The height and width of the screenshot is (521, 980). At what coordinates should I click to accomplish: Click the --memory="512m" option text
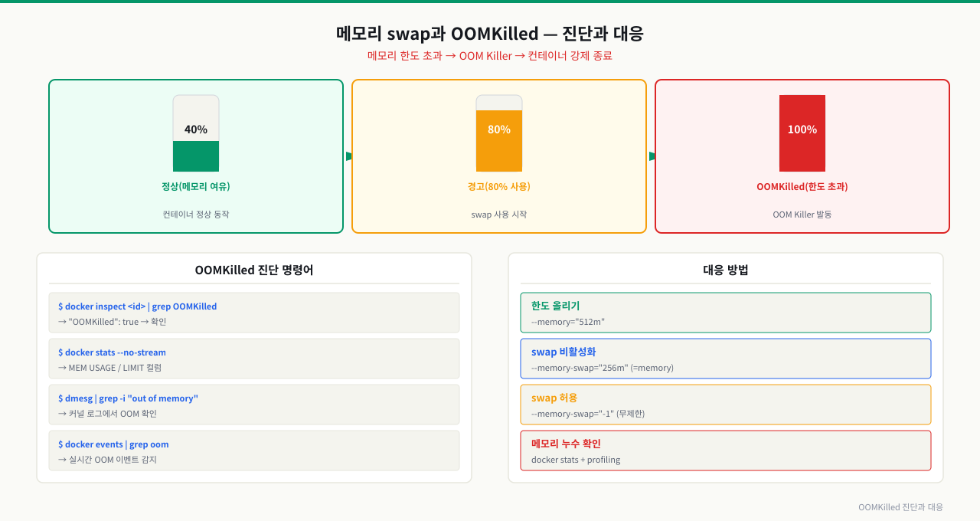coord(568,322)
